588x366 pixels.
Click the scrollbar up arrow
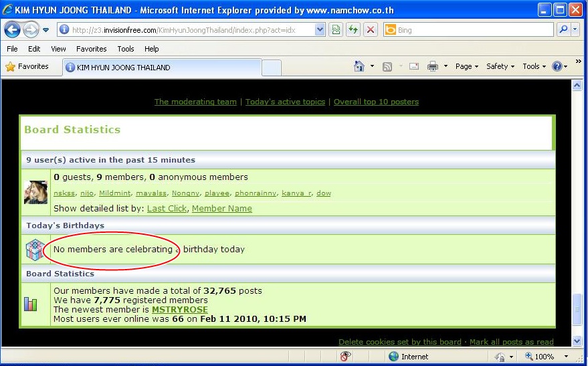click(x=577, y=86)
